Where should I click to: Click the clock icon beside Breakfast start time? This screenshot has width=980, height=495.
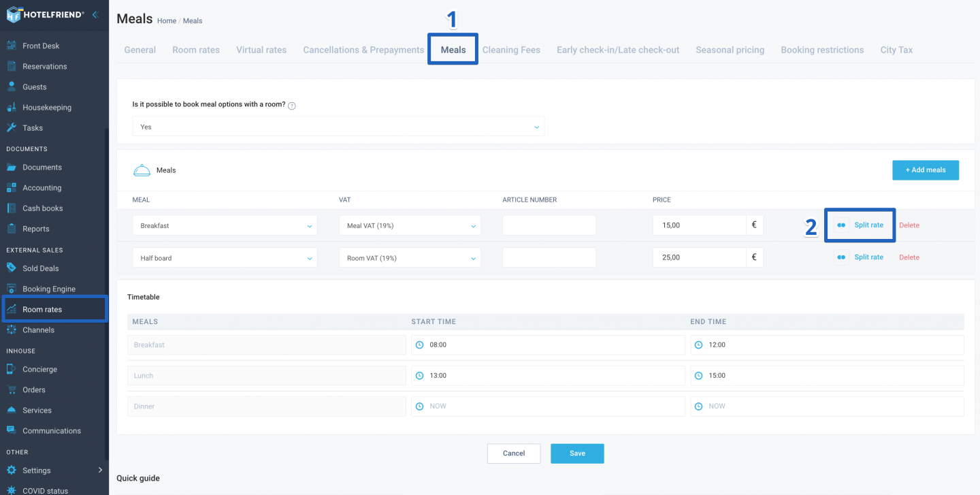coord(418,345)
